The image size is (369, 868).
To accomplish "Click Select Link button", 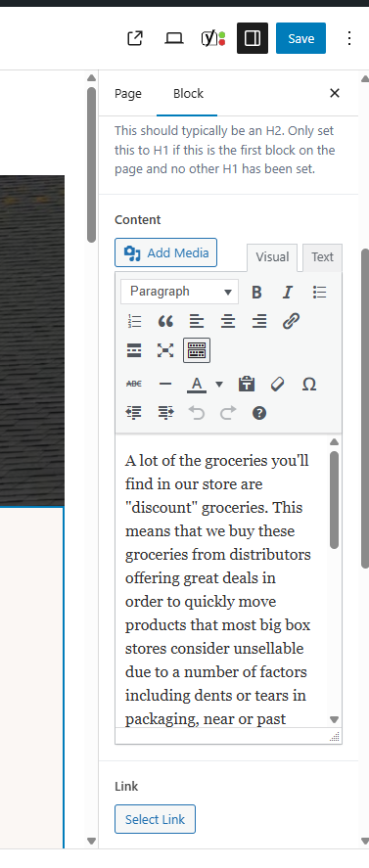I will pos(155,819).
